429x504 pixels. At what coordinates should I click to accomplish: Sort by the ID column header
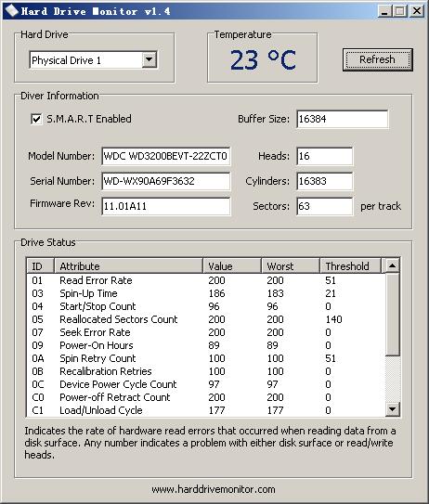[x=40, y=266]
